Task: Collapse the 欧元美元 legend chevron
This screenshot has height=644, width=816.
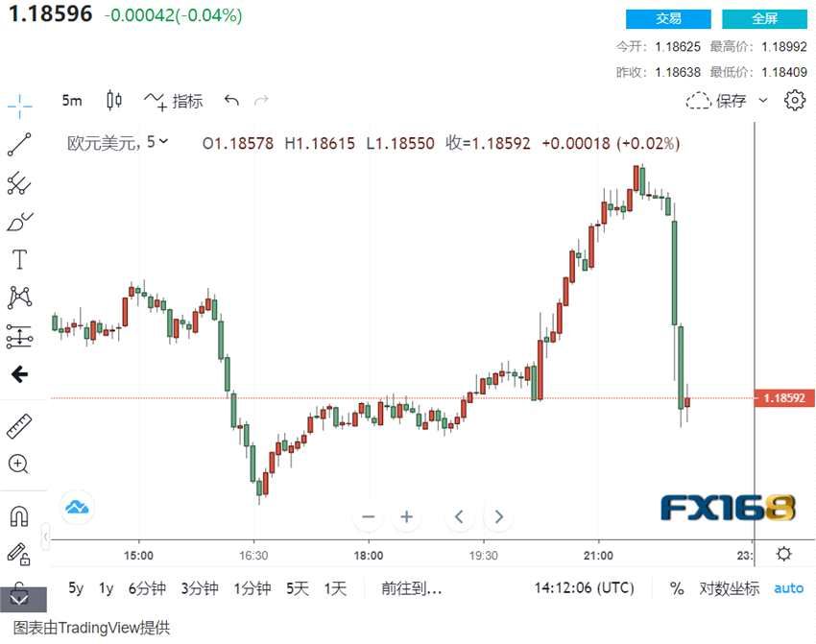Action: [163, 142]
